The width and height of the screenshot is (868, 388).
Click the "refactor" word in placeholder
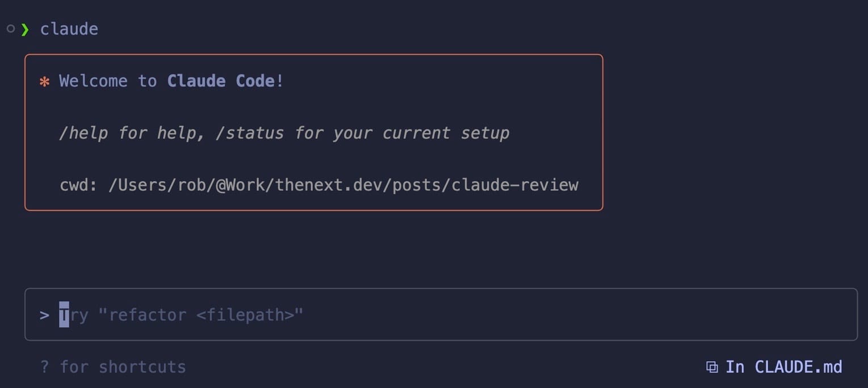coord(147,315)
